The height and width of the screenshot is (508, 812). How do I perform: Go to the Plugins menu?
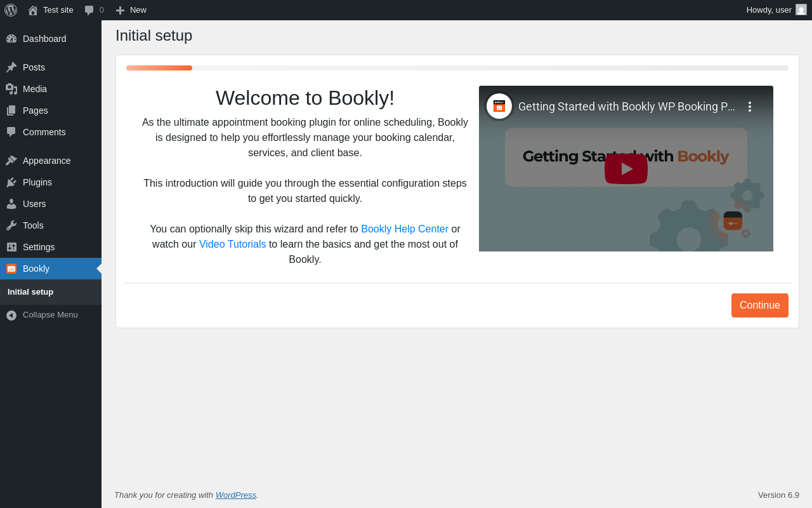pyautogui.click(x=51, y=182)
